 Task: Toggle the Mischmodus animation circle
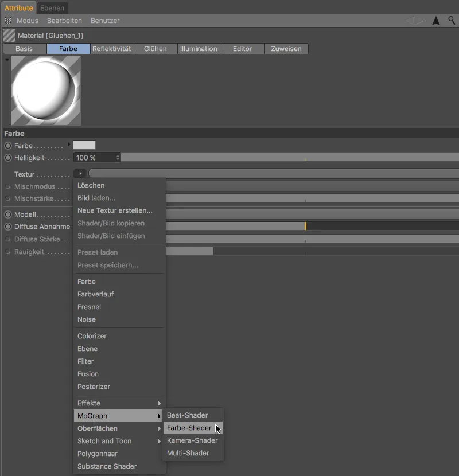8,186
